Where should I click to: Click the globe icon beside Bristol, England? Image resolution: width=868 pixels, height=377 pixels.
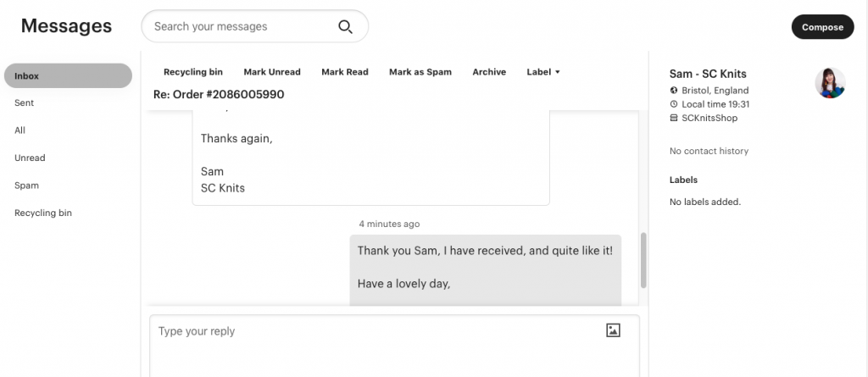tap(674, 91)
